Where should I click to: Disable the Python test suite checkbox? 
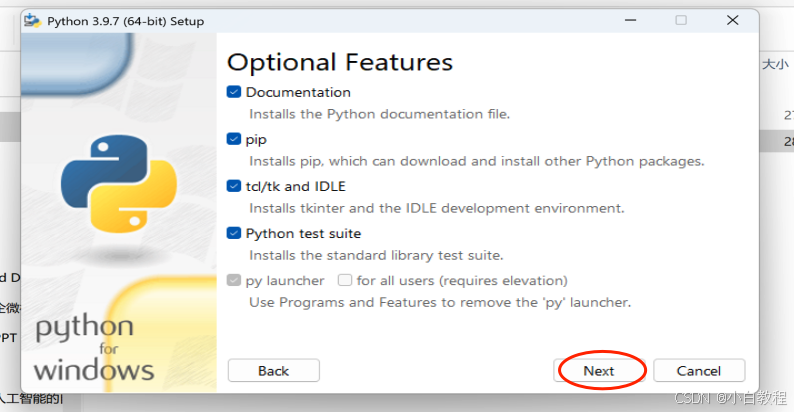[233, 233]
